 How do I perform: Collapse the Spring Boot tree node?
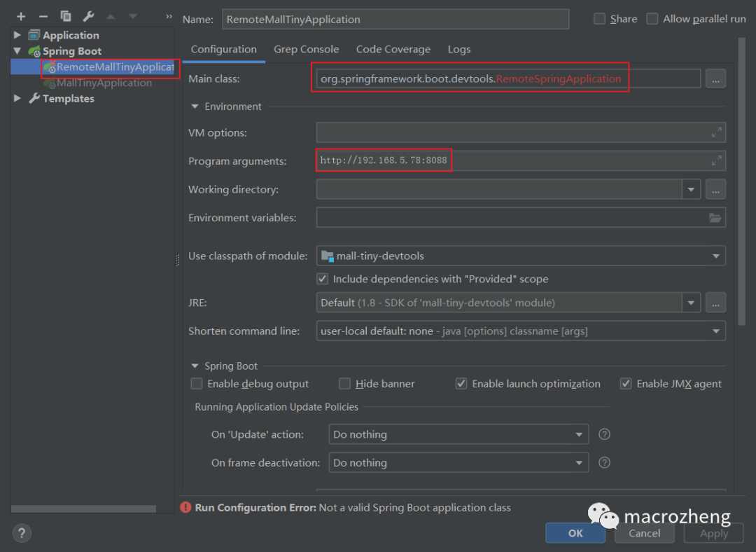click(x=17, y=50)
